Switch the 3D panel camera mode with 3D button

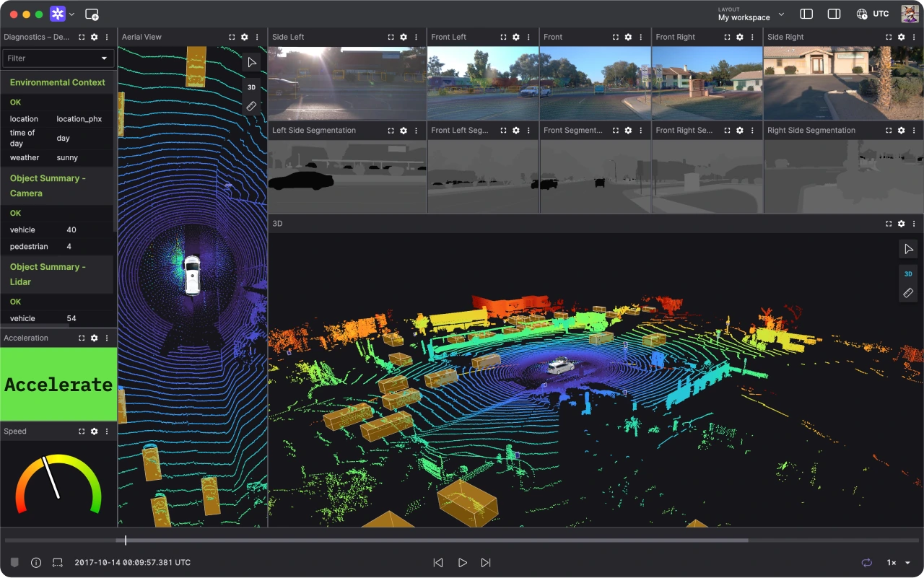click(908, 273)
